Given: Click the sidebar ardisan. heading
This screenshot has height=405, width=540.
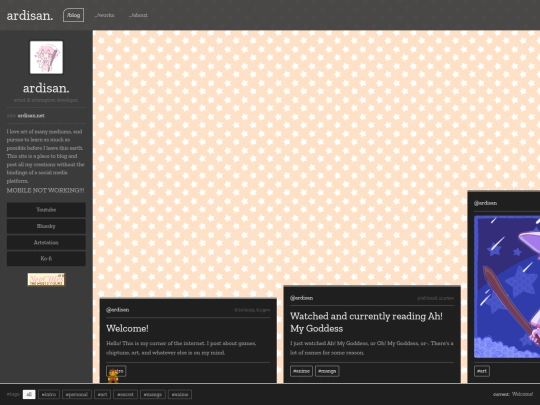Looking at the screenshot, I should [x=46, y=89].
